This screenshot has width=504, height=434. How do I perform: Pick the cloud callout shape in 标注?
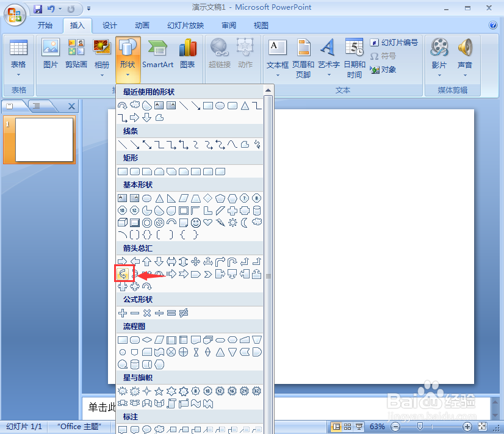(159, 429)
